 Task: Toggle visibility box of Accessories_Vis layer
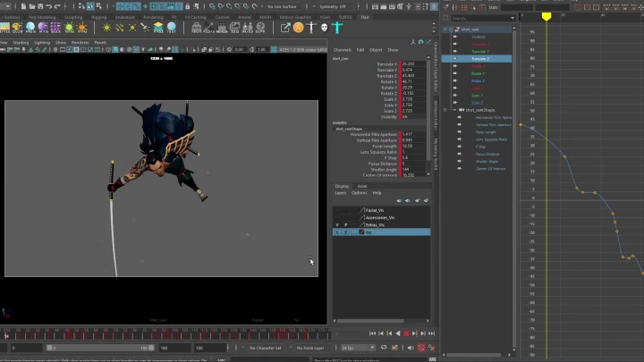(x=337, y=217)
